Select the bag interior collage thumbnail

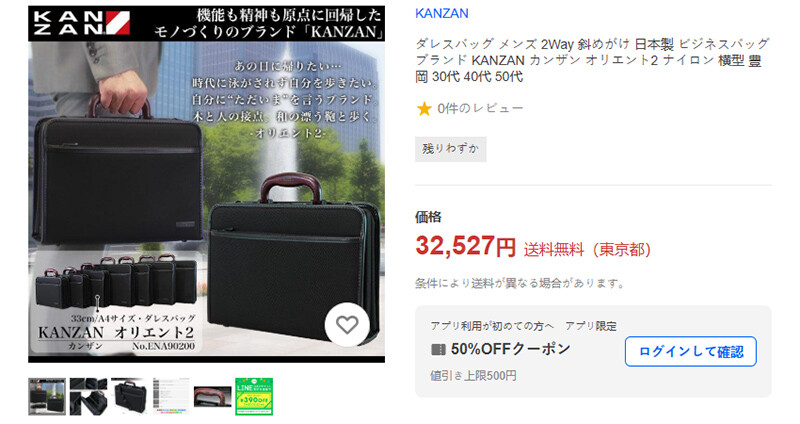88,396
